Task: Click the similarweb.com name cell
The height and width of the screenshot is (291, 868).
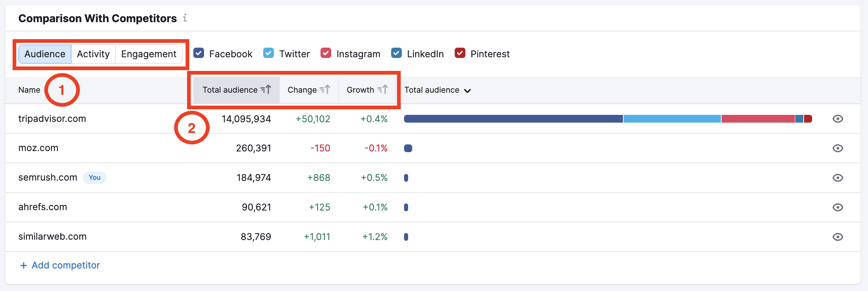Action: tap(52, 236)
